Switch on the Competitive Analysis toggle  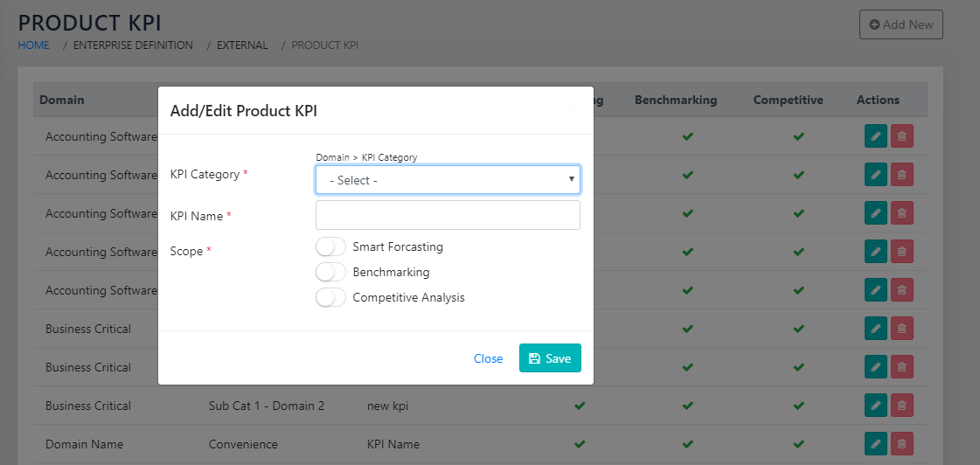coord(330,298)
